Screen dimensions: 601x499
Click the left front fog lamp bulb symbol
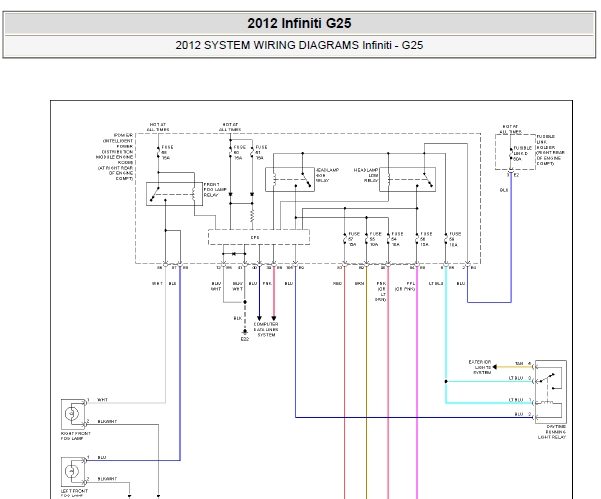click(72, 471)
